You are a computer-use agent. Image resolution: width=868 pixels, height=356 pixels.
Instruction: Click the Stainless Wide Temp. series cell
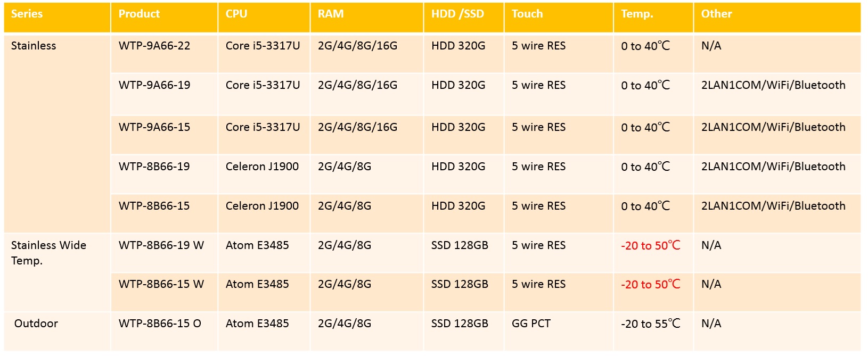pos(48,253)
